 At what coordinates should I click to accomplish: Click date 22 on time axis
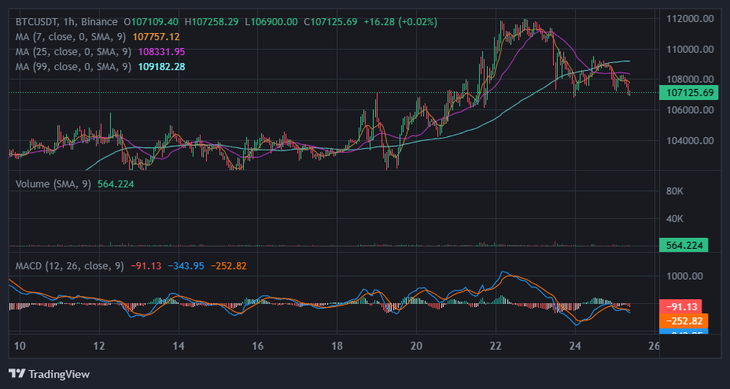[x=496, y=346]
